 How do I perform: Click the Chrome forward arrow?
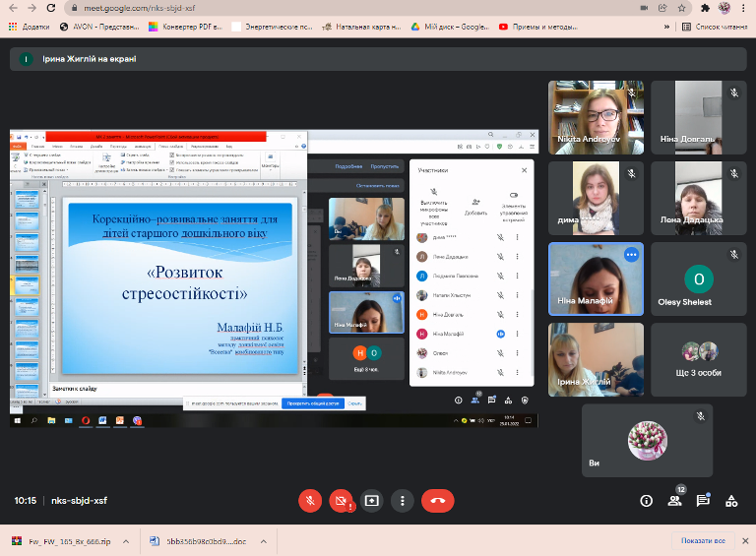point(31,8)
